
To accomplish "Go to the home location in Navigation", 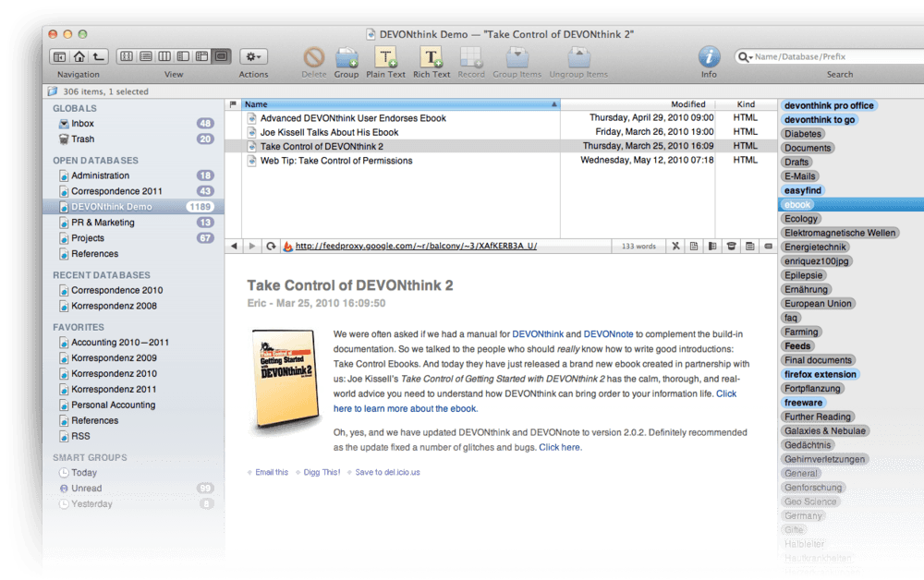I will tap(79, 56).
